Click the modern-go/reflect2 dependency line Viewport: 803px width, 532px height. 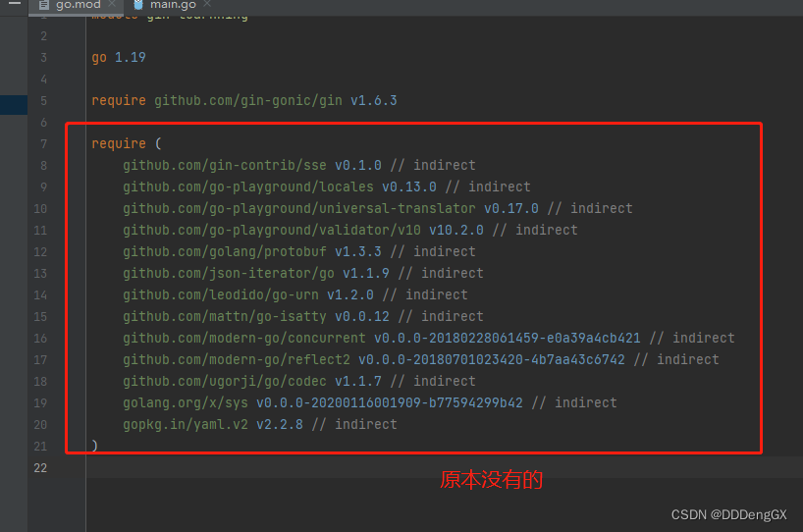click(x=421, y=359)
